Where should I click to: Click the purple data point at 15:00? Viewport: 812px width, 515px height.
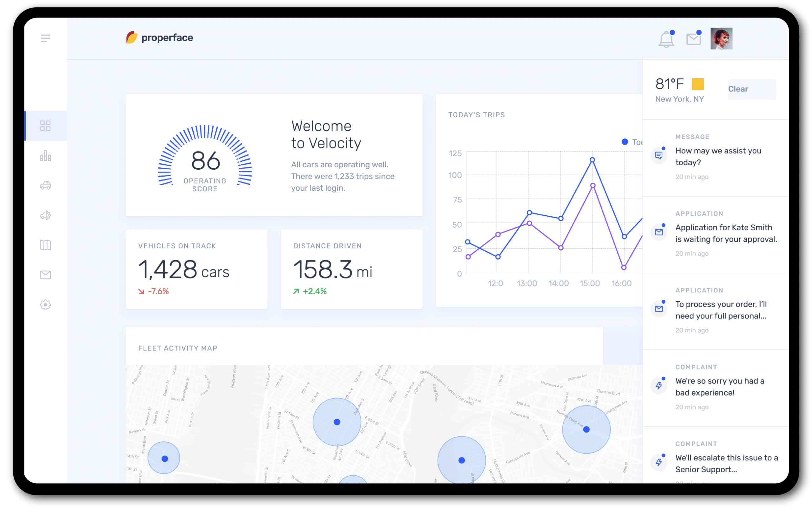[593, 186]
